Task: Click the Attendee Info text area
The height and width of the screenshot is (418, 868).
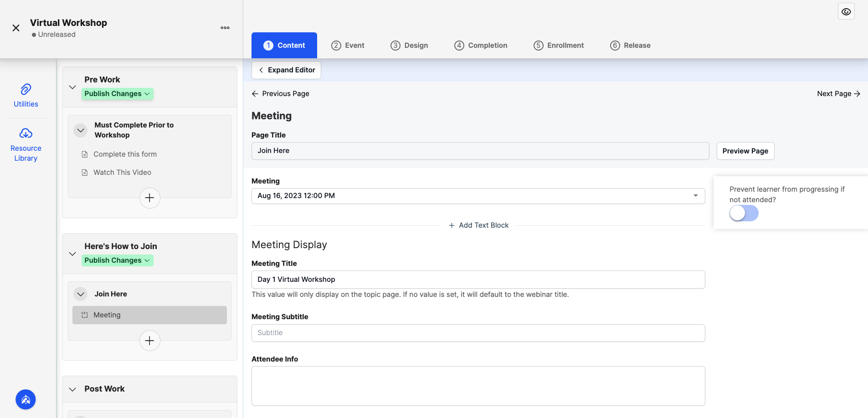Action: [x=478, y=386]
